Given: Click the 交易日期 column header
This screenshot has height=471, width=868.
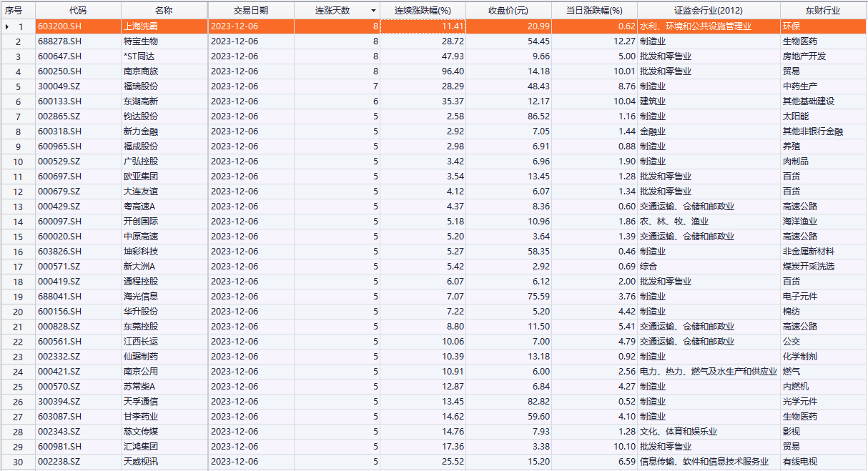Looking at the screenshot, I should [x=250, y=11].
